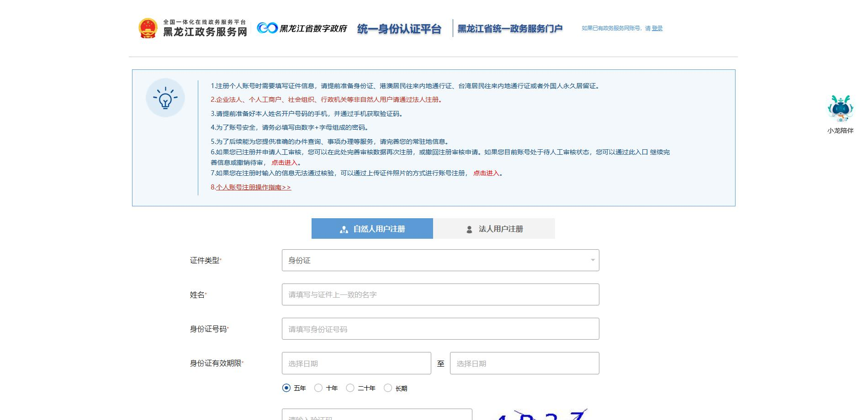Screen dimensions: 868x420
Task: Click 点击进入 link for manual review
Action: [x=284, y=163]
